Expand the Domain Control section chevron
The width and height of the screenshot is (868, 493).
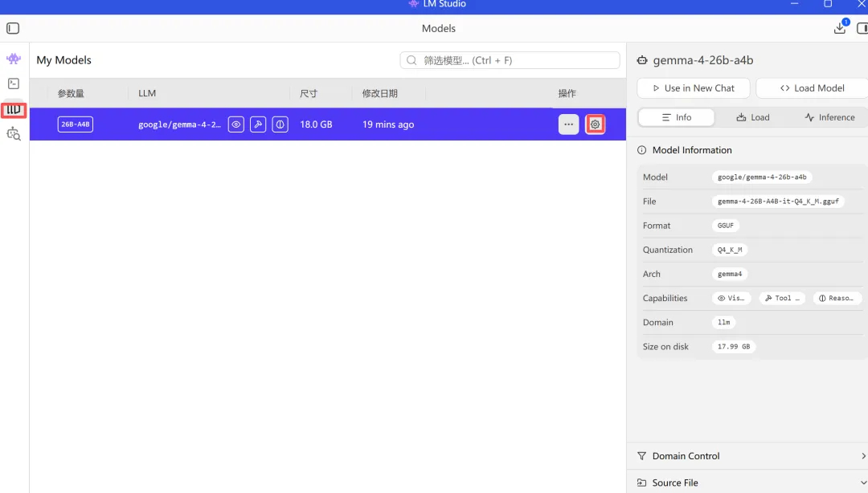863,456
